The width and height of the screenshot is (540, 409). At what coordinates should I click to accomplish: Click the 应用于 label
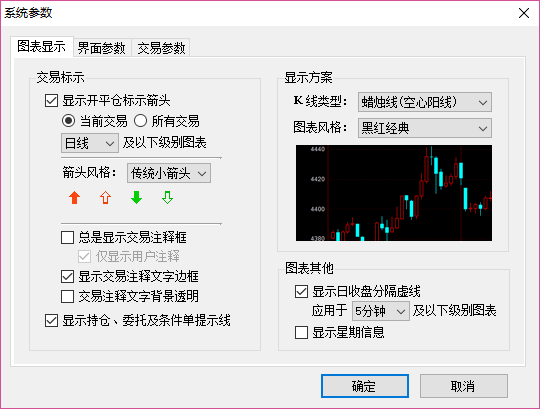click(330, 311)
